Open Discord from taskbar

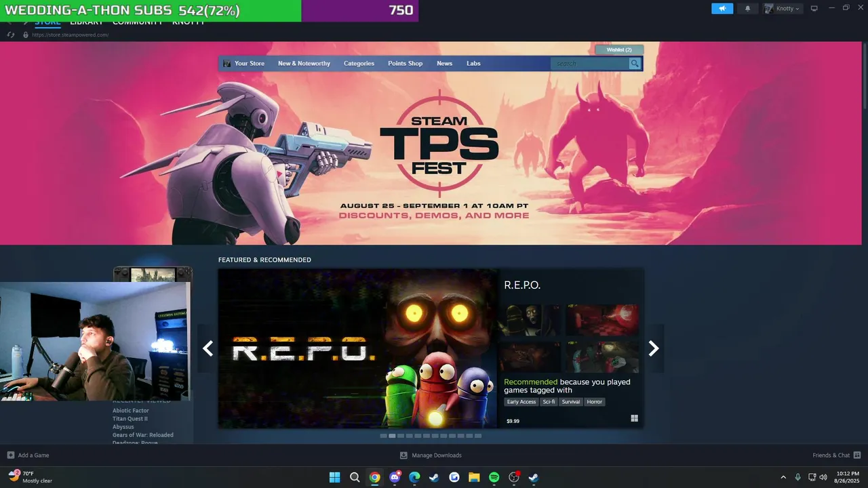[395, 477]
